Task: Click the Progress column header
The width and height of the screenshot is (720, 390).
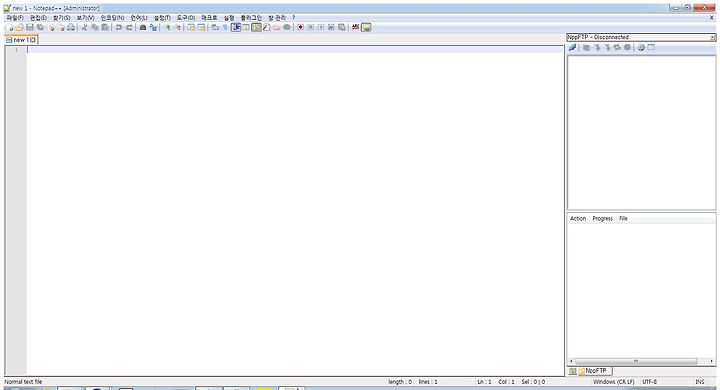Action: [602, 219]
